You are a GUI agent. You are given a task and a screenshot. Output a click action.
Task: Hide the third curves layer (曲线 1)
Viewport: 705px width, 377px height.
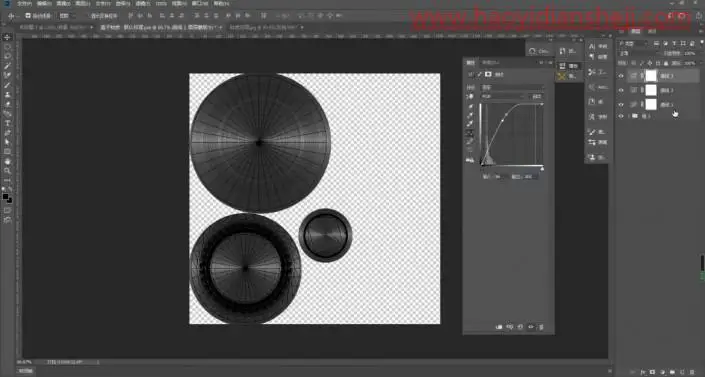[x=621, y=104]
